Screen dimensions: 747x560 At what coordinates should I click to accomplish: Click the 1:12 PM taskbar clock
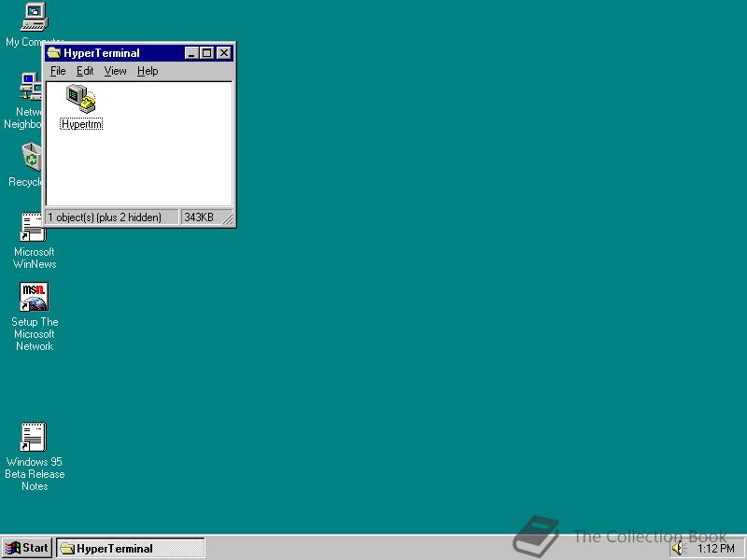click(x=715, y=549)
